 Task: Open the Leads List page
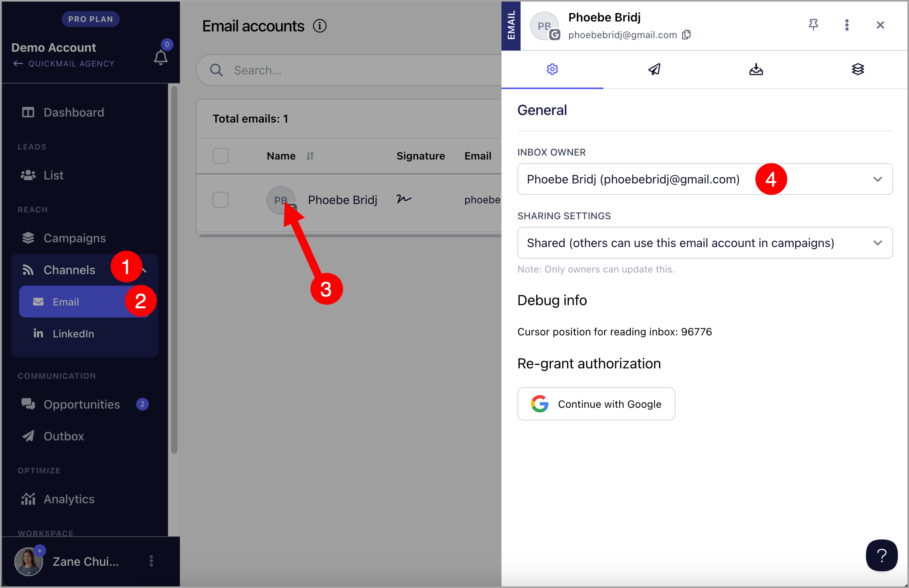pos(53,175)
